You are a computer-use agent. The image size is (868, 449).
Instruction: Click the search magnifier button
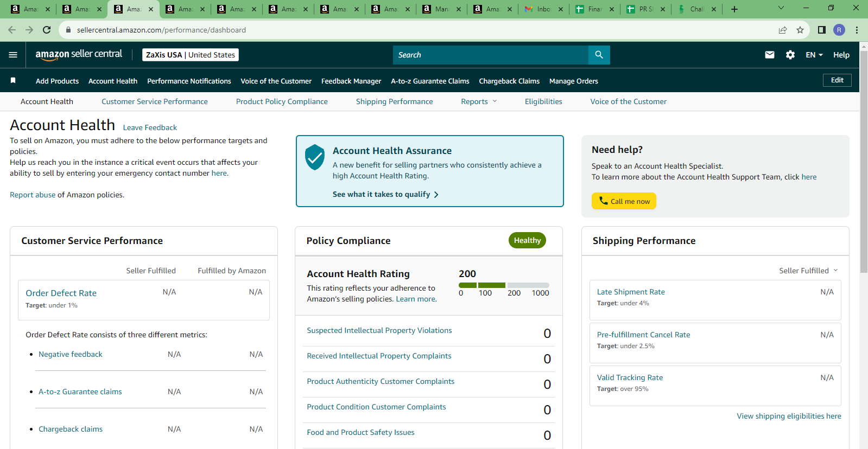(599, 55)
